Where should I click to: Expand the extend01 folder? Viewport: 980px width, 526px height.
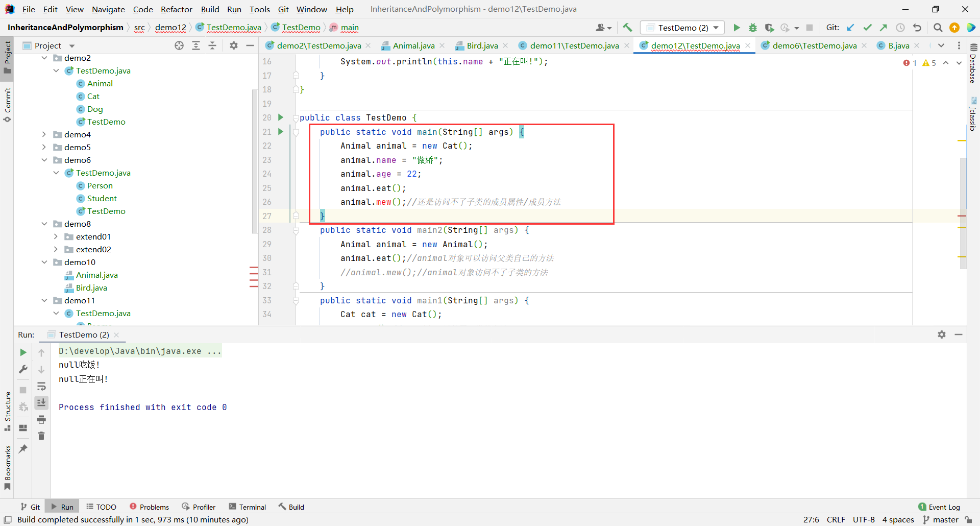click(x=56, y=236)
